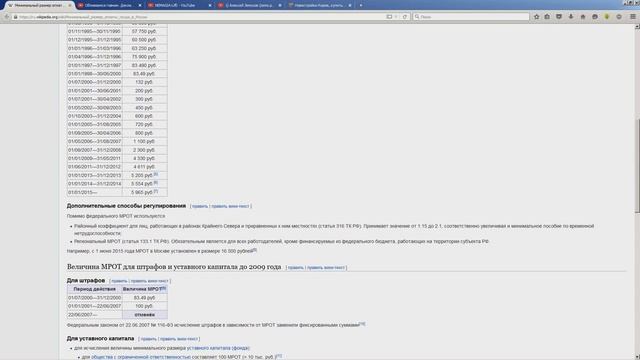The height and width of the screenshot is (360, 640).
Task: Close the second browser tab
Action: pyautogui.click(x=140, y=5)
